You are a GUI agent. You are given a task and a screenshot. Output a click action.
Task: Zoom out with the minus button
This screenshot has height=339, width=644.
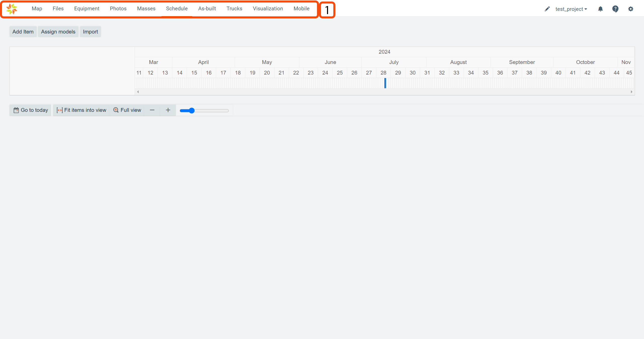pos(152,110)
